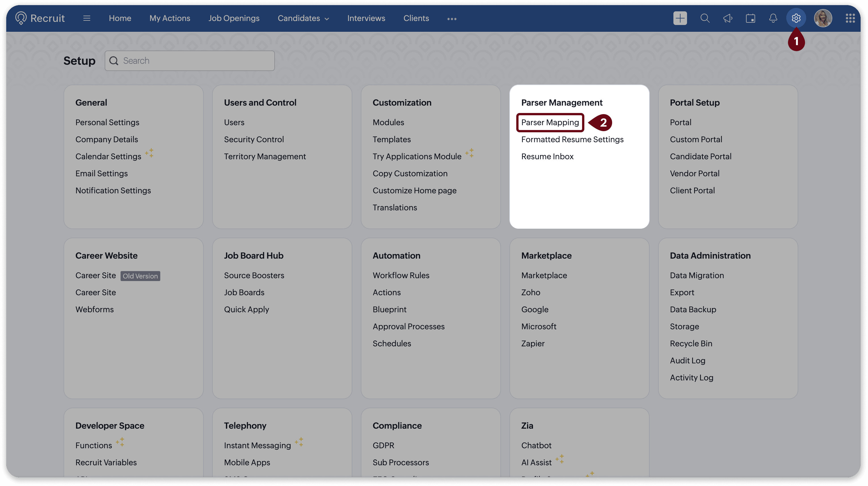Open the apps grid launcher icon

[x=850, y=18]
